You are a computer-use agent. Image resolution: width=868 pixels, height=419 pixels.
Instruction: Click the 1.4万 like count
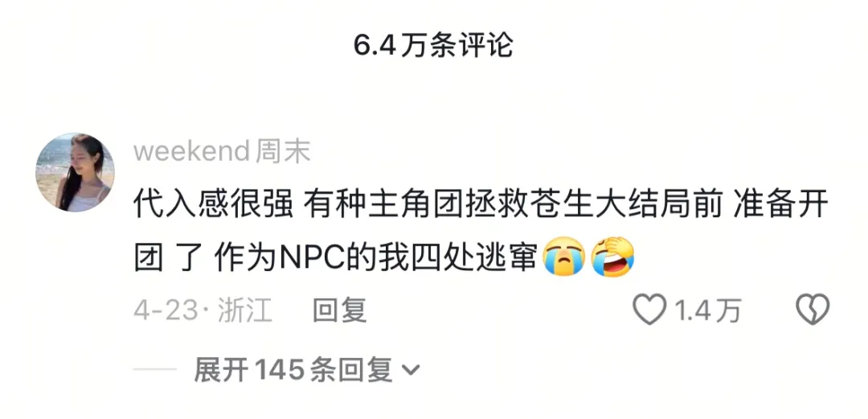pos(707,310)
